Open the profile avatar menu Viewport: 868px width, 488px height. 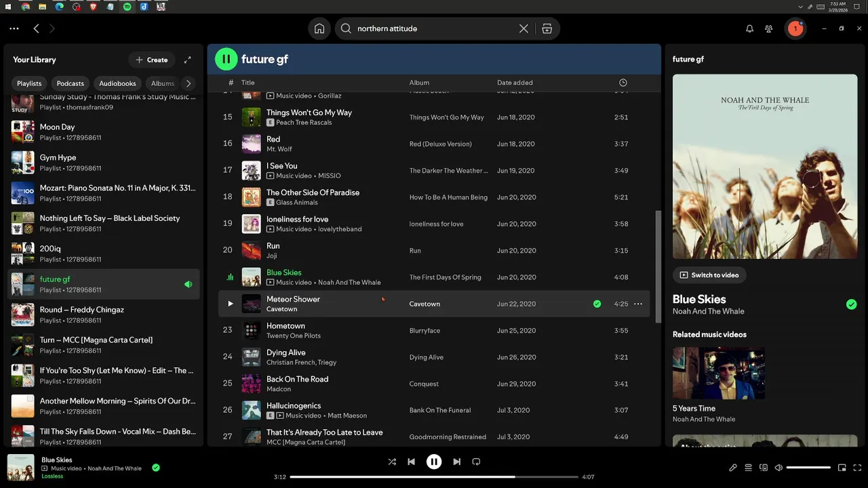click(795, 28)
